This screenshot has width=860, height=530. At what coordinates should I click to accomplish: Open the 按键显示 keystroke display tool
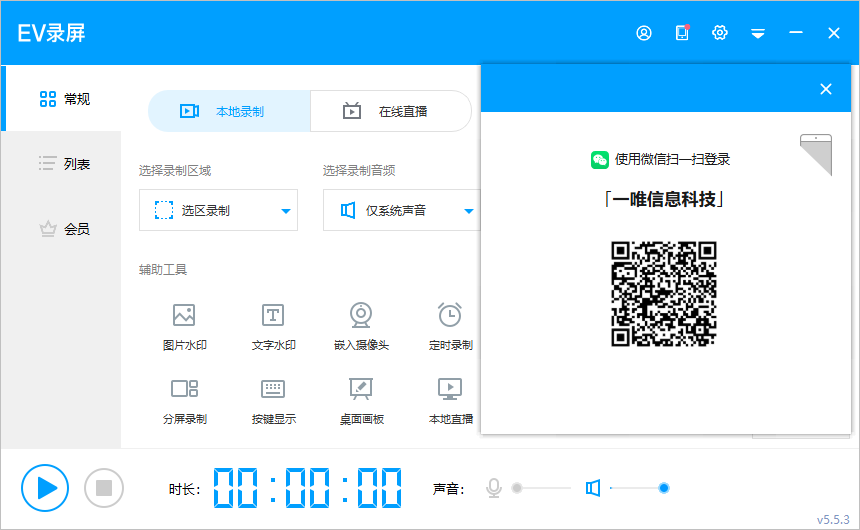273,401
